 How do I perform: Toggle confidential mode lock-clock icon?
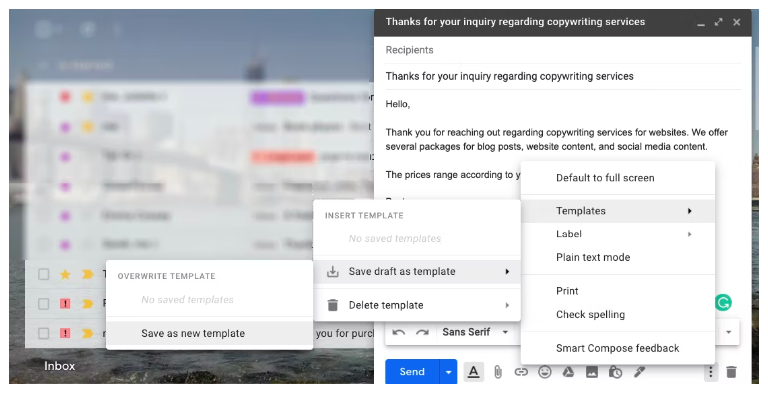(x=615, y=372)
